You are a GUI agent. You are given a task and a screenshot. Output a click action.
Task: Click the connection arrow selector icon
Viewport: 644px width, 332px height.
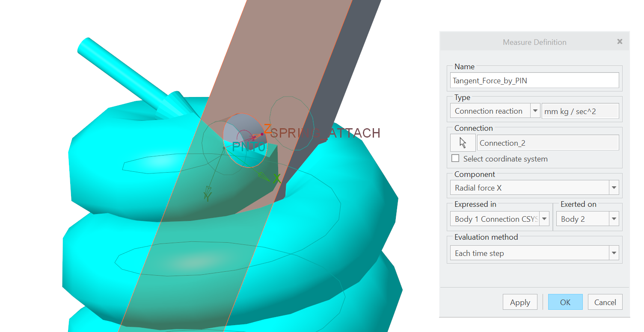[x=463, y=142]
